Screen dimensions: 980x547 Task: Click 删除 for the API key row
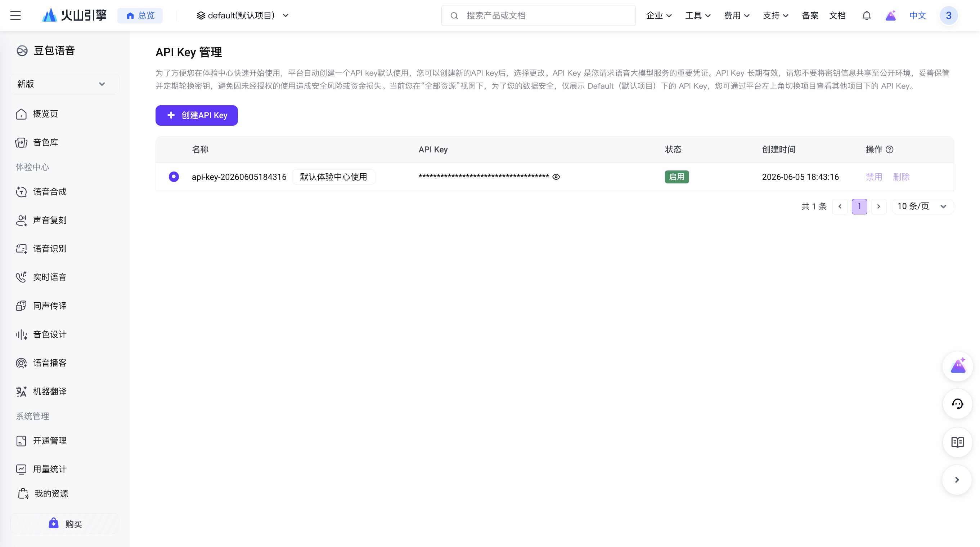coord(901,177)
